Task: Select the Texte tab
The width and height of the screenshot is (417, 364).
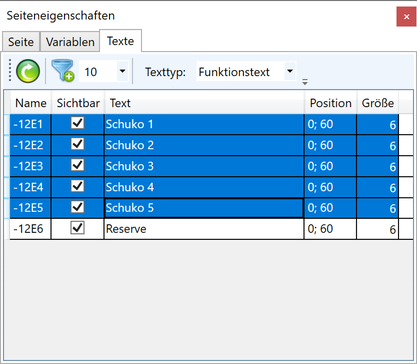Action: tap(120, 41)
